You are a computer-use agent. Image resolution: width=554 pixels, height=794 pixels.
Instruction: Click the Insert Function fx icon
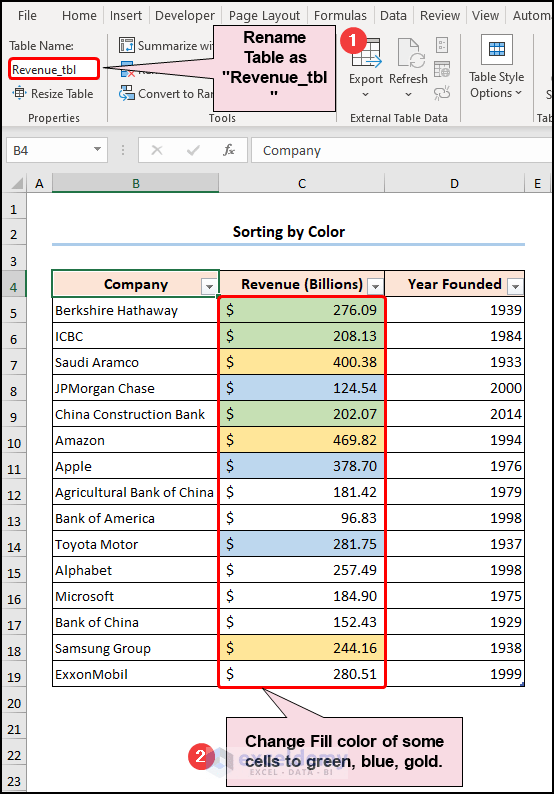tap(229, 150)
